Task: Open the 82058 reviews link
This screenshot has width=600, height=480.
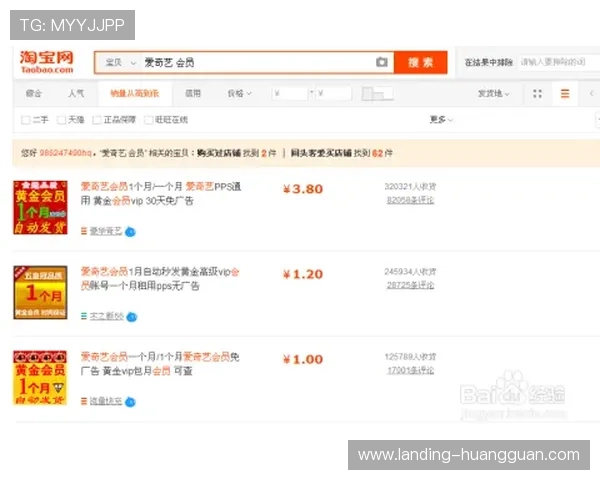Action: 410,200
